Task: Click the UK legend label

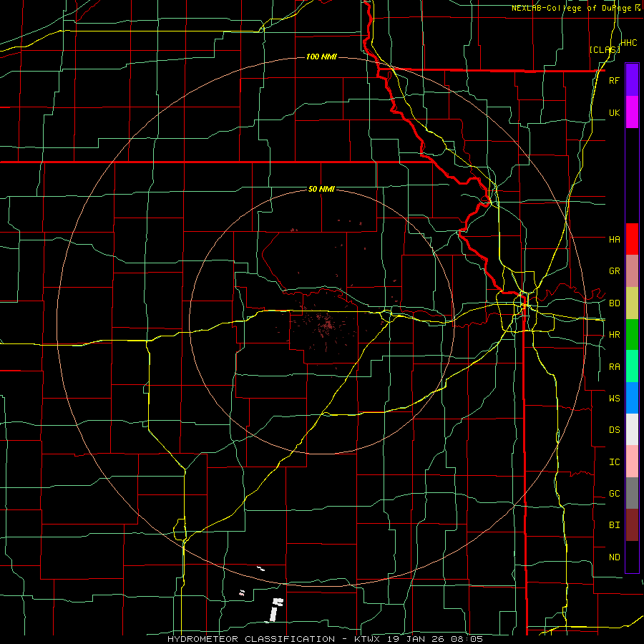Action: [x=614, y=112]
